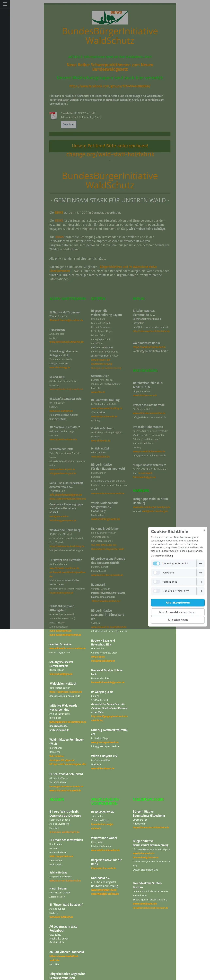Viewport: 210px width, 980px height.
Task: Open https://waldvision-nussloch.de link
Action: point(66,692)
